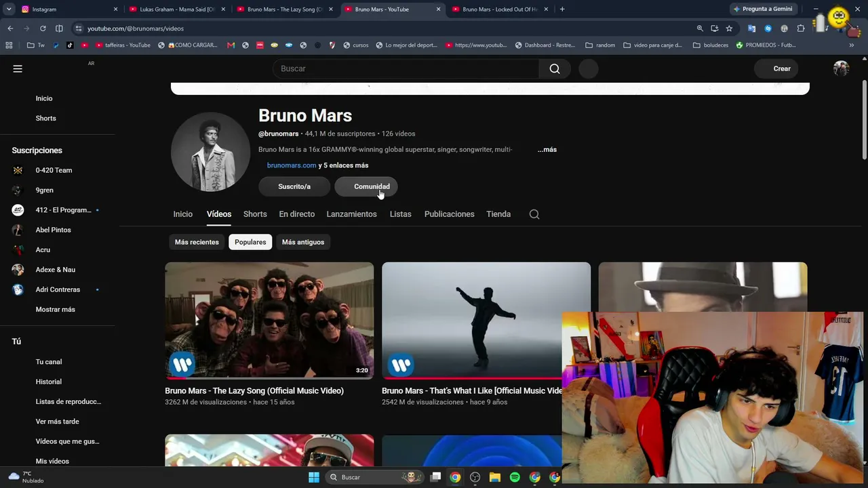The image size is (868, 488).
Task: Bookmark this page with the star icon
Action: coord(729,28)
